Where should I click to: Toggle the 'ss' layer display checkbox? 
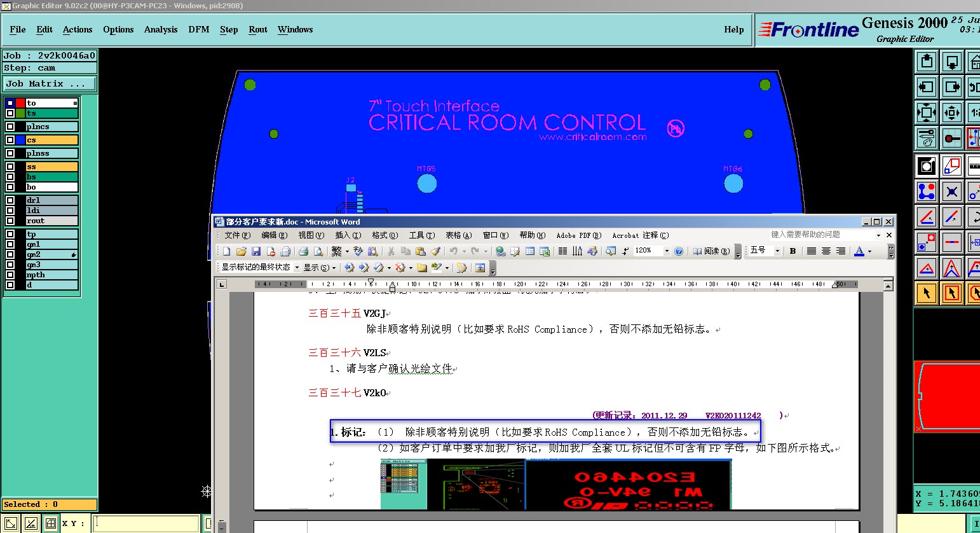[10, 167]
